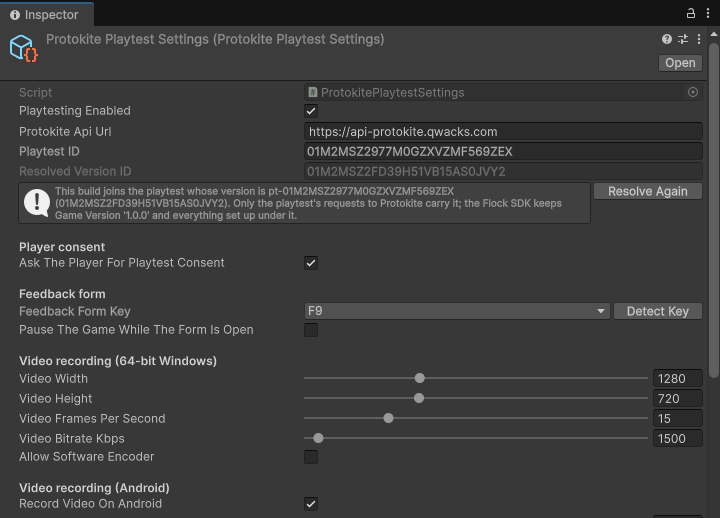The image size is (720, 518).
Task: Open the Inspector tab's three-dot menu
Action: pyautogui.click(x=708, y=13)
